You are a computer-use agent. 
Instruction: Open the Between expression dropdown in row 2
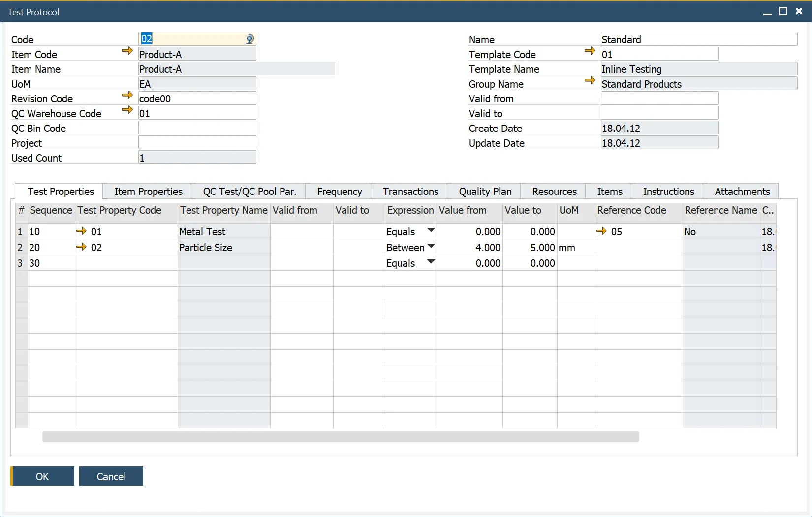tap(431, 247)
